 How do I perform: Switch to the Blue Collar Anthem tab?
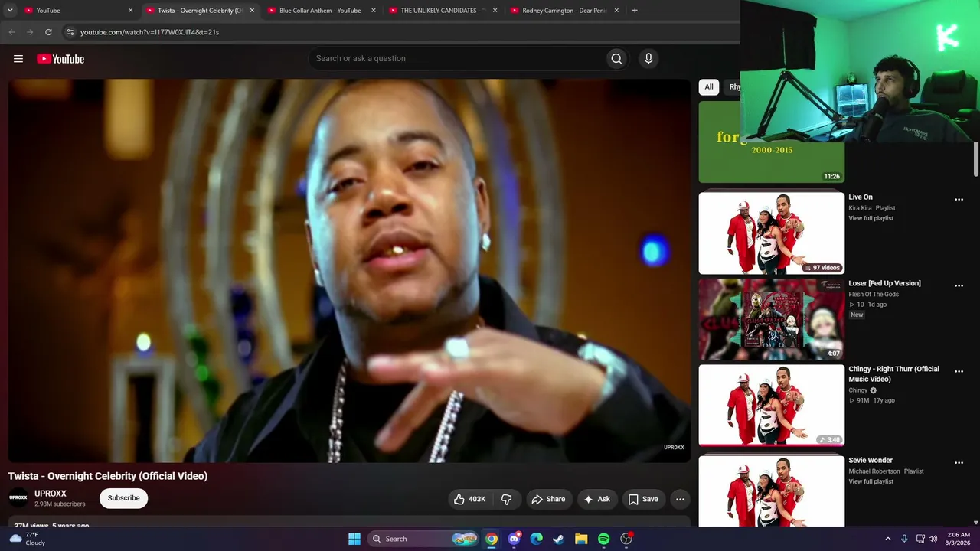pyautogui.click(x=321, y=11)
